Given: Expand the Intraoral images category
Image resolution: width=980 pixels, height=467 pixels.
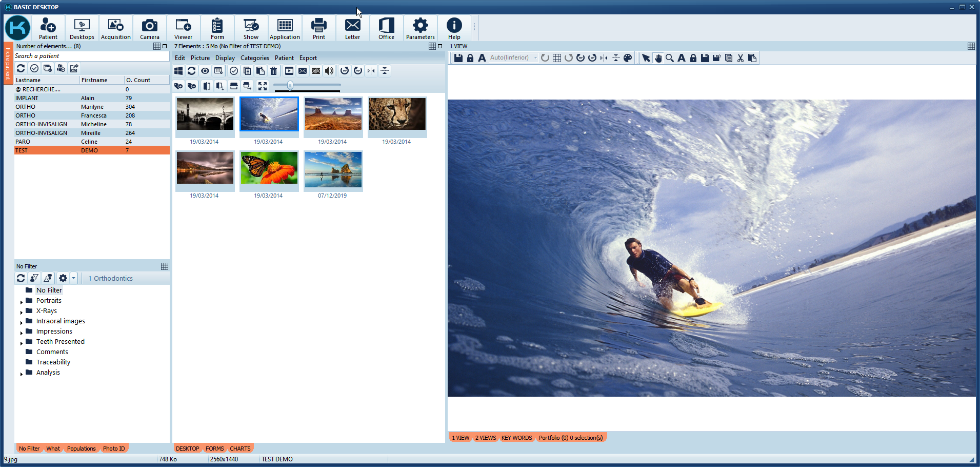Looking at the screenshot, I should pos(22,321).
